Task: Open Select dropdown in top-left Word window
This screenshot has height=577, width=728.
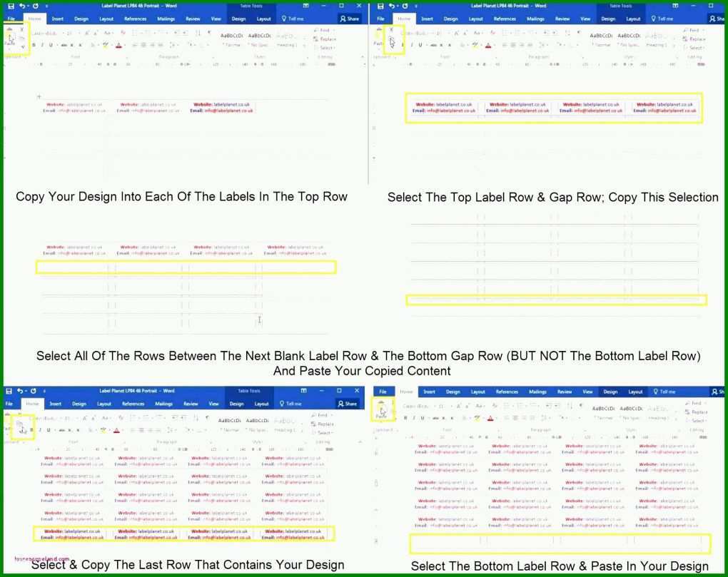Action: point(325,48)
